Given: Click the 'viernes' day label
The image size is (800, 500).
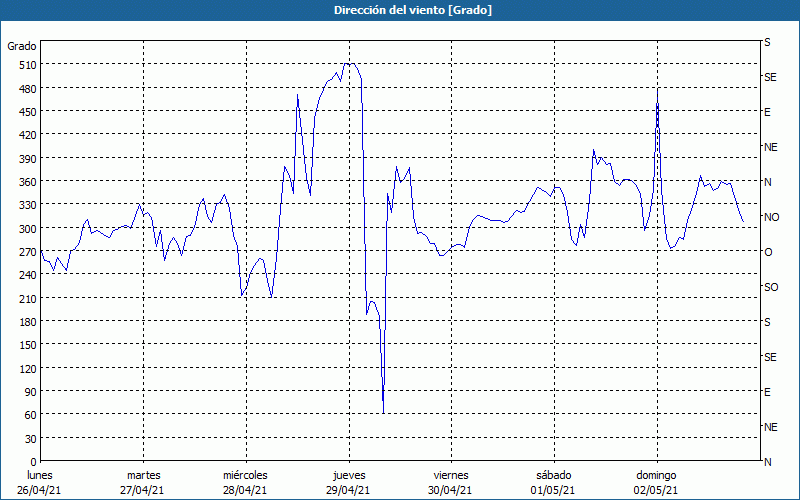Looking at the screenshot, I should 451,475.
